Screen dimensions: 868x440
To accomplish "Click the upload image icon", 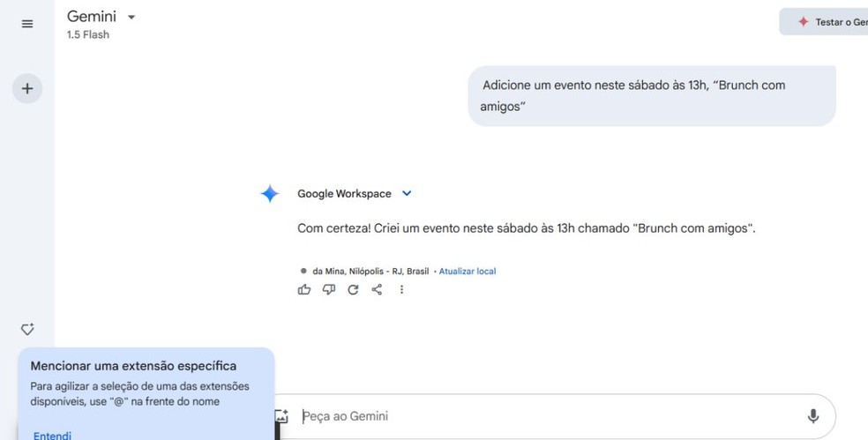I will (x=282, y=416).
